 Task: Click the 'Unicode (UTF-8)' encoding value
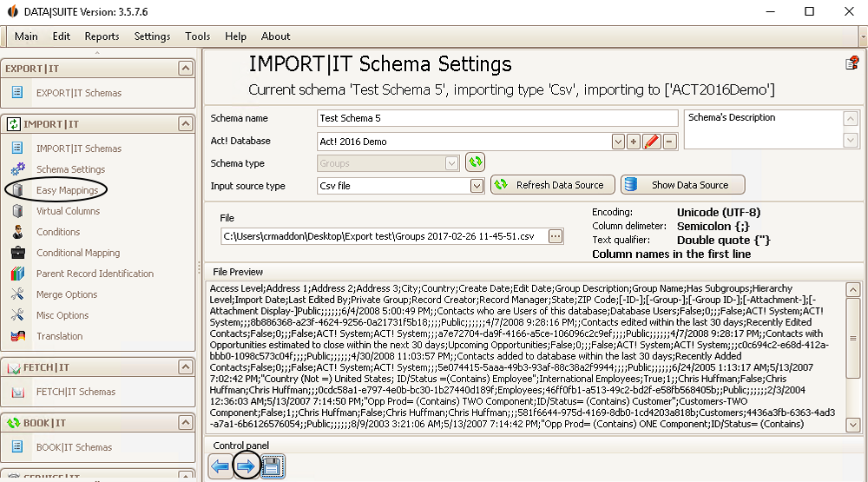(719, 212)
